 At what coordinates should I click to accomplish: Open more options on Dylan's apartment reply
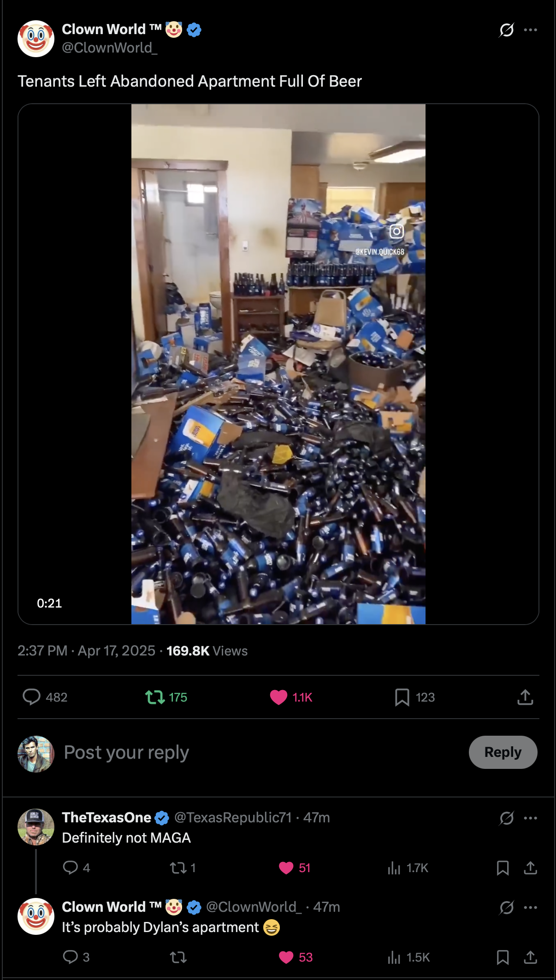point(531,908)
